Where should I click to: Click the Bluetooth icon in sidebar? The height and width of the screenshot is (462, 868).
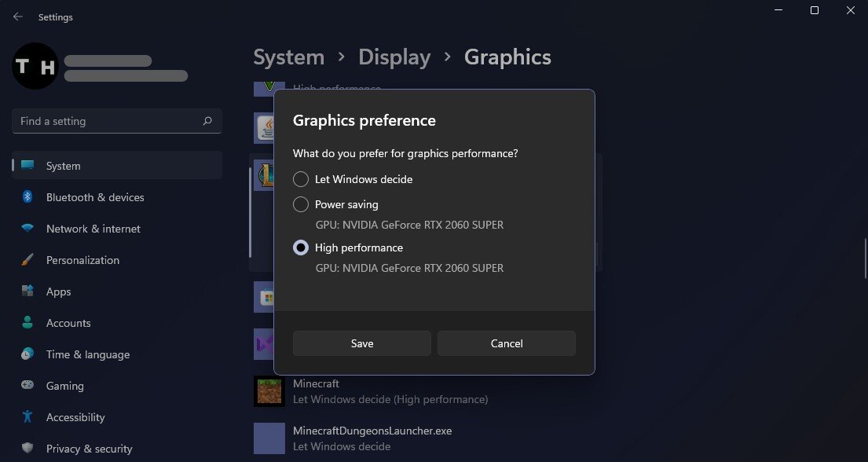coord(27,196)
